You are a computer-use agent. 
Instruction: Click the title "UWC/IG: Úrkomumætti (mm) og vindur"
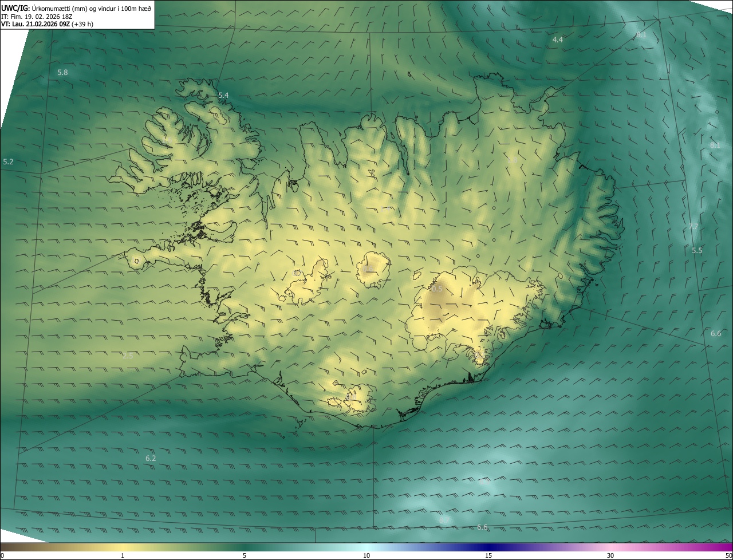point(76,8)
